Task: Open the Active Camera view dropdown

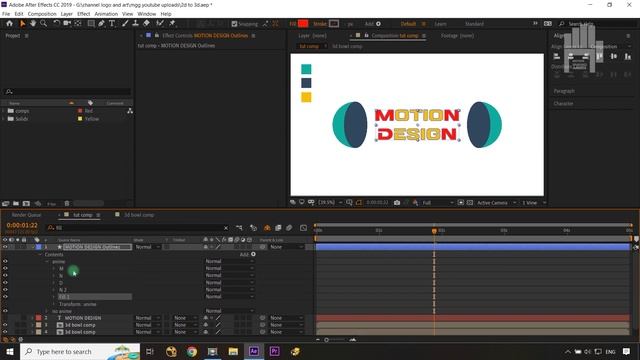Action: pyautogui.click(x=496, y=202)
